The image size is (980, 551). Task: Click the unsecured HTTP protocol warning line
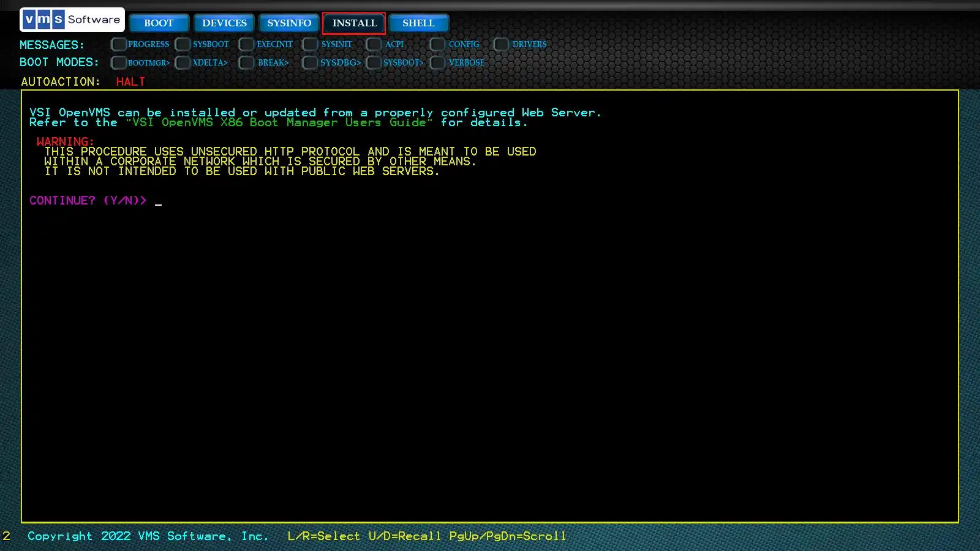click(x=290, y=151)
